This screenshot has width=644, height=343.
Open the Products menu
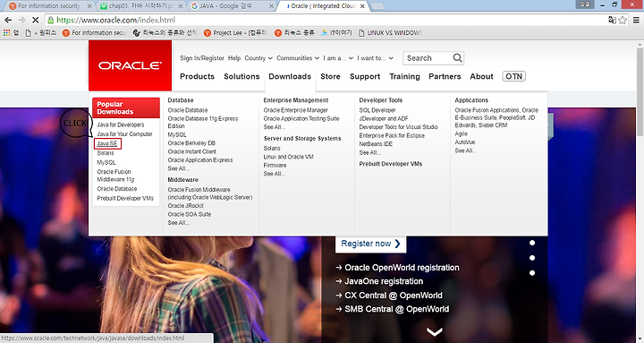coord(197,76)
